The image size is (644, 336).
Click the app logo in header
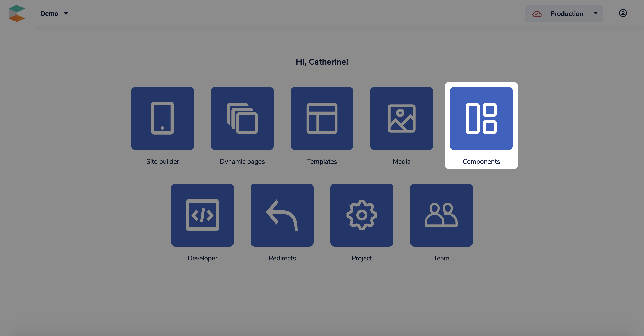tap(17, 13)
